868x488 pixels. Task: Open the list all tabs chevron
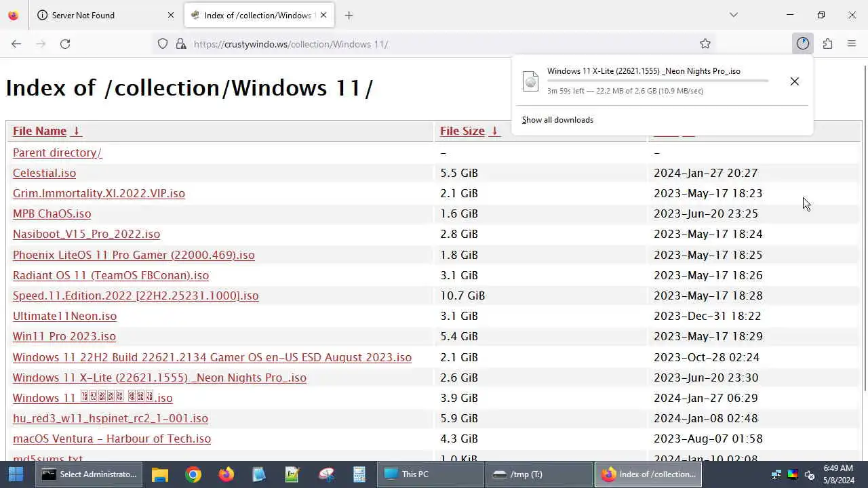[734, 15]
